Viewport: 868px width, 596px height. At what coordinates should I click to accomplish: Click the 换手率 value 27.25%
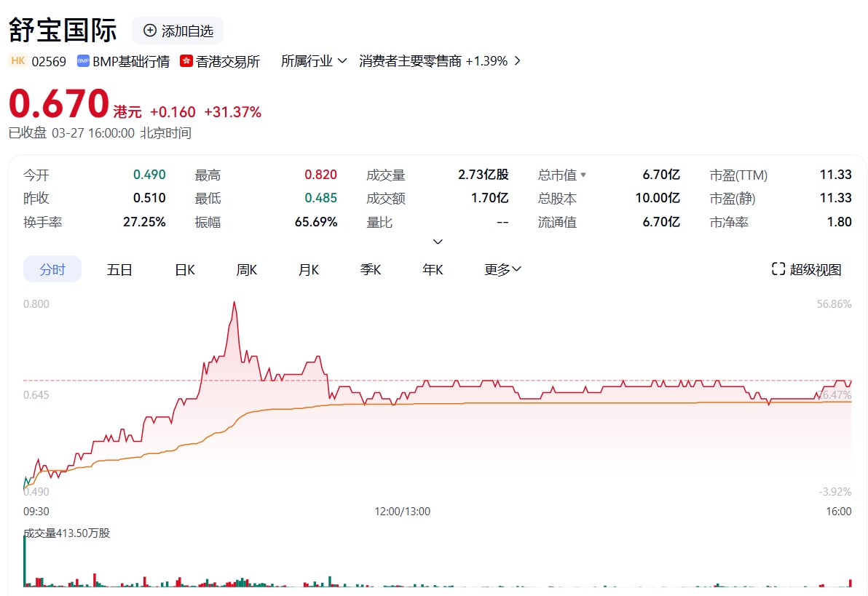coord(144,222)
